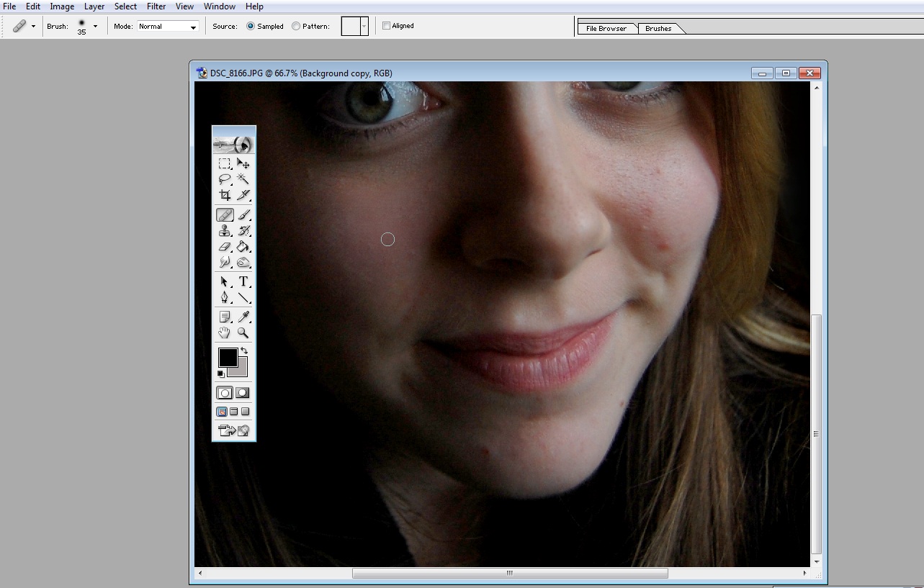Select the Healing Brush tool in toolbox
Screen dimensions: 924x588
pos(225,215)
